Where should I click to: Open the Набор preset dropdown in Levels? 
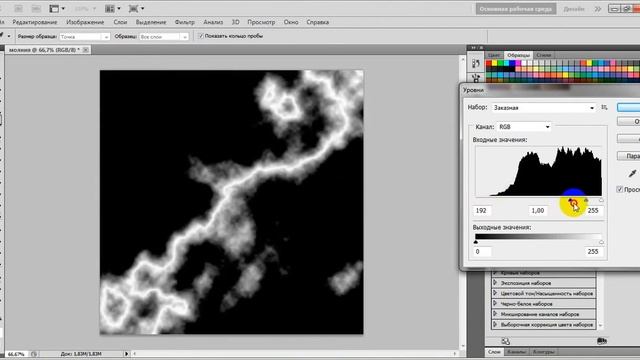(x=543, y=108)
